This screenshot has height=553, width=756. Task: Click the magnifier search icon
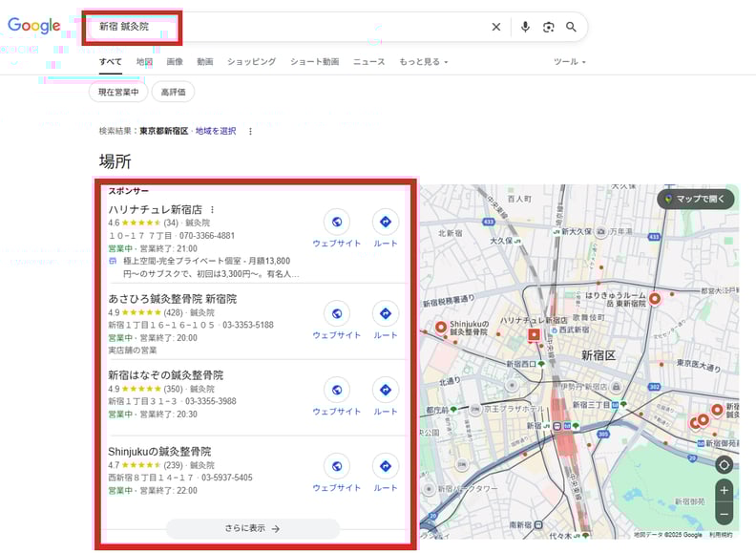click(x=571, y=27)
